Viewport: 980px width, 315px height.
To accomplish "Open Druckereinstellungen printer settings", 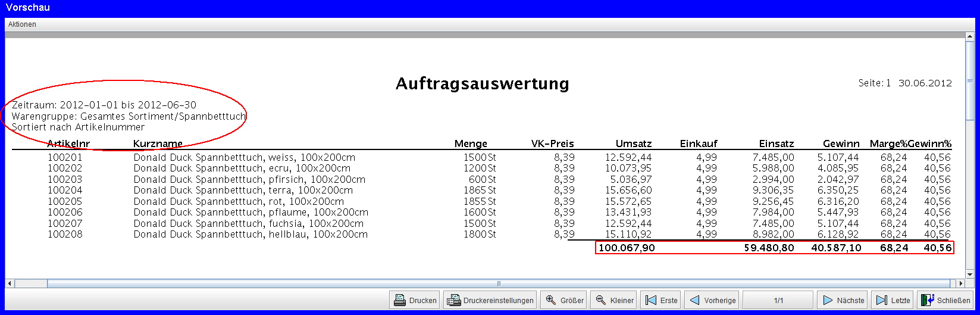I will [490, 300].
